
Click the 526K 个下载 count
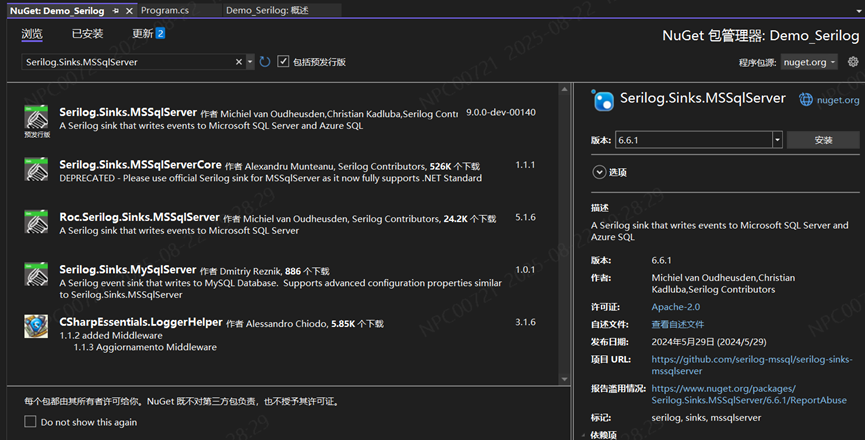455,166
